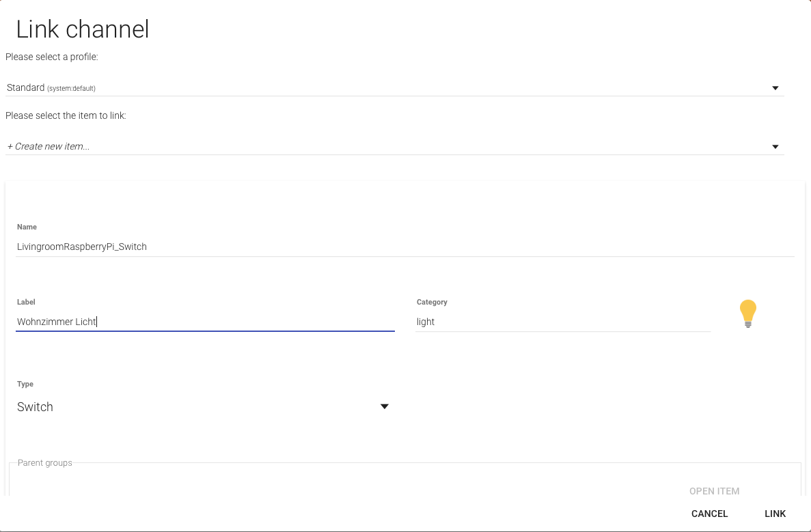The width and height of the screenshot is (811, 532).
Task: Open the item-to-link dropdown arrow
Action: (x=775, y=147)
